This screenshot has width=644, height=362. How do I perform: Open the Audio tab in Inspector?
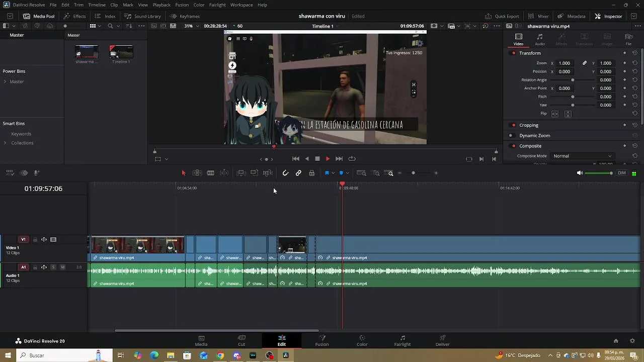pyautogui.click(x=540, y=40)
